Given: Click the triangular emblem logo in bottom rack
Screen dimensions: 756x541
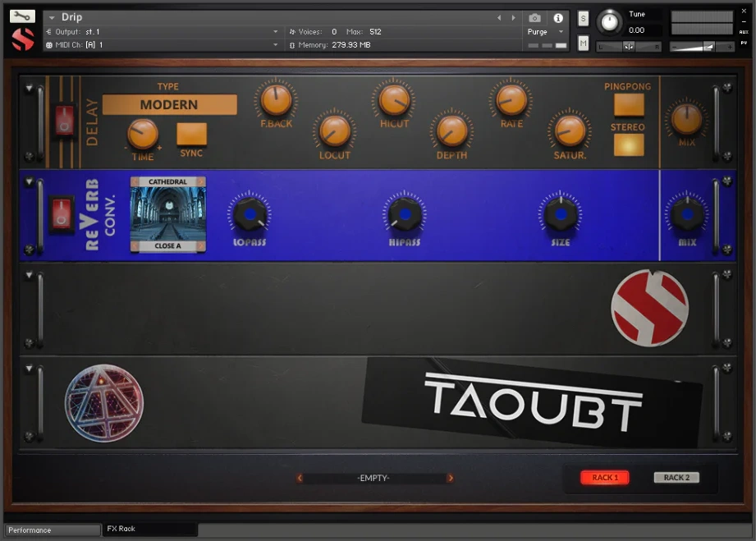Looking at the screenshot, I should click(x=103, y=403).
